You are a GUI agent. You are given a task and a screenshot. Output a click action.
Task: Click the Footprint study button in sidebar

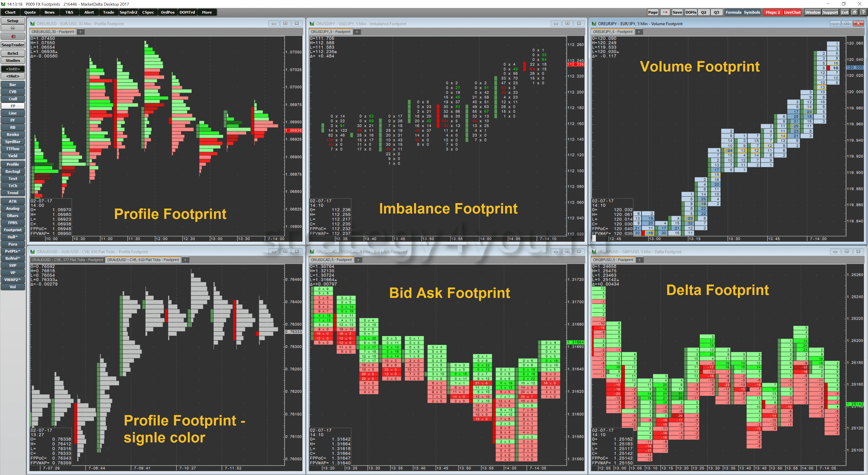pyautogui.click(x=13, y=230)
